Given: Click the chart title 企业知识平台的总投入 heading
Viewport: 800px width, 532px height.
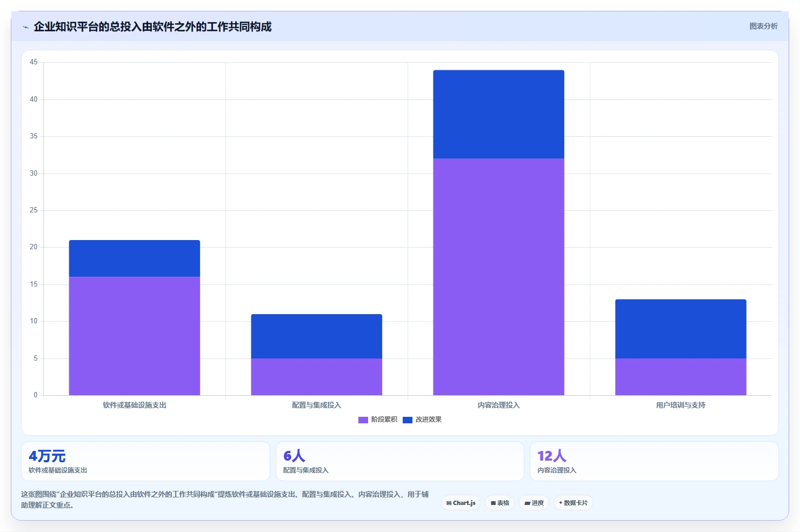Looking at the screenshot, I should (x=152, y=26).
